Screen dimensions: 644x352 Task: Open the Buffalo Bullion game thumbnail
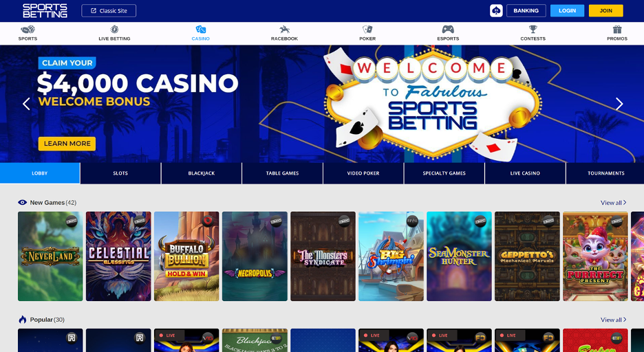186,256
